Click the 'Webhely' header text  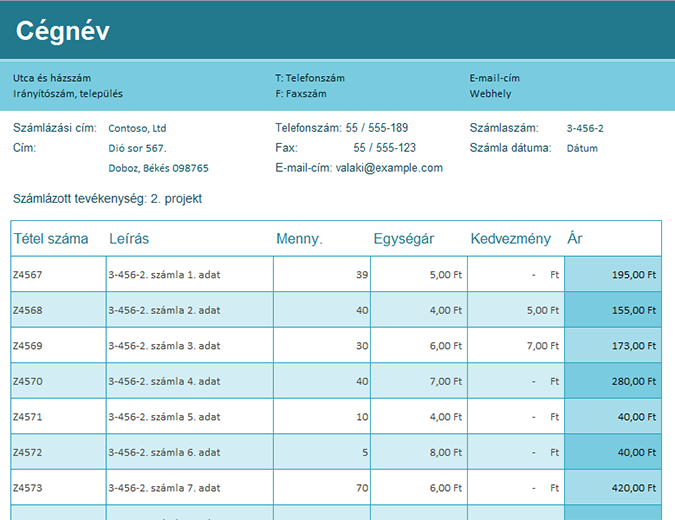[490, 94]
